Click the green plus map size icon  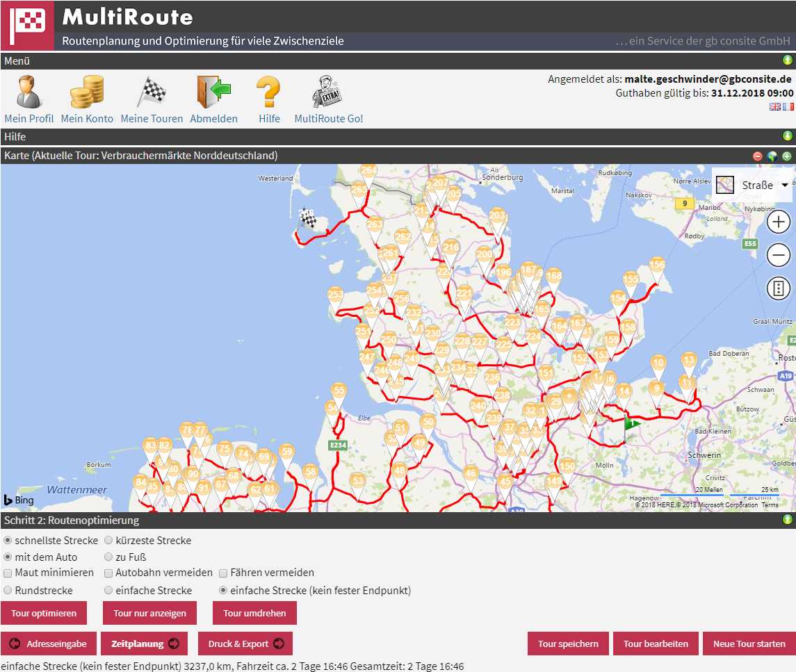(x=787, y=156)
